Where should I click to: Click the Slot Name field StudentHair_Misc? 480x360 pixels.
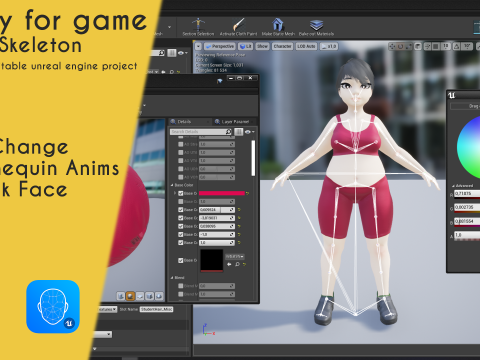click(x=156, y=309)
